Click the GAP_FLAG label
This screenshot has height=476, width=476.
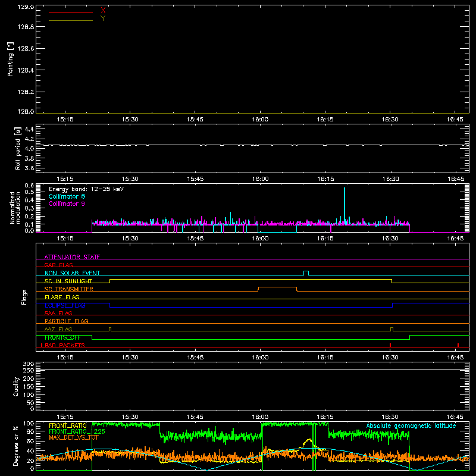coord(58,265)
